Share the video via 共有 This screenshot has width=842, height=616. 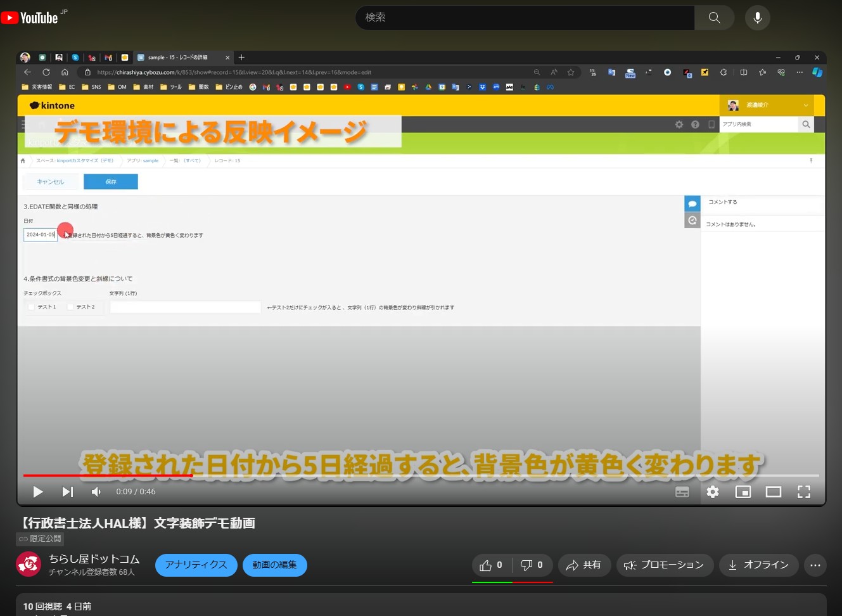click(584, 565)
